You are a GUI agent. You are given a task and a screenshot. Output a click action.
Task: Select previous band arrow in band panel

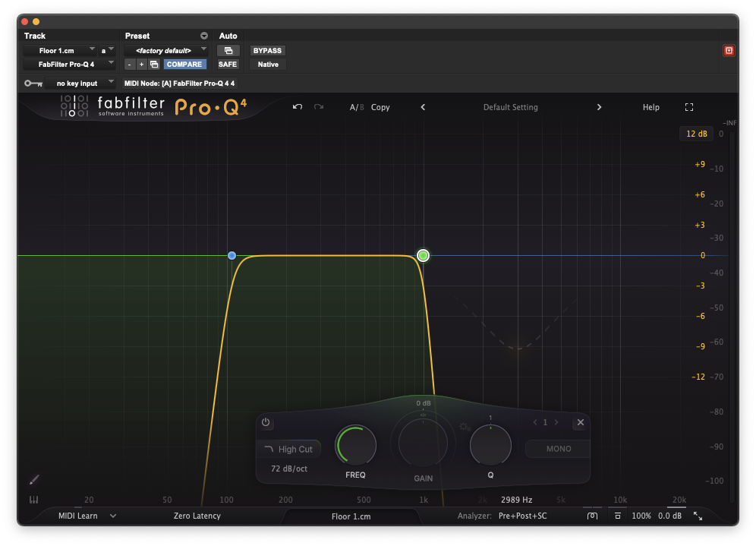[x=534, y=422]
